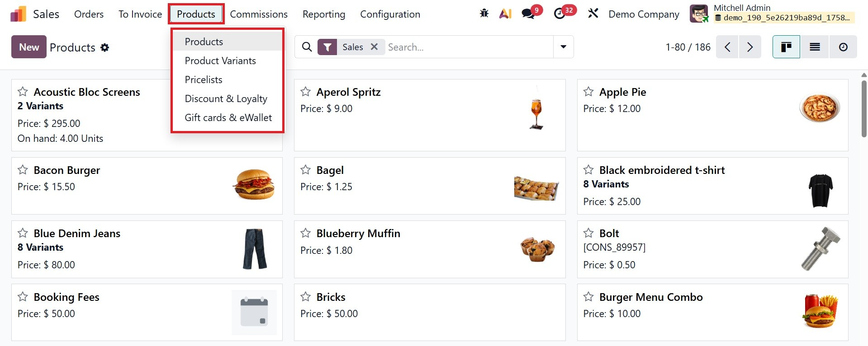Expand the search filter options dropdown
Screen dimensions: 868x346
coord(564,47)
